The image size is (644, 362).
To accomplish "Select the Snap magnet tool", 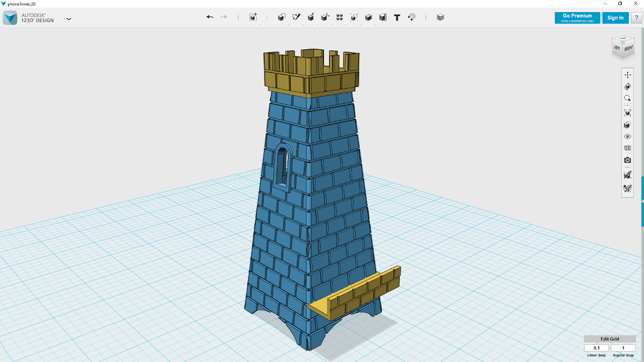I will [412, 17].
